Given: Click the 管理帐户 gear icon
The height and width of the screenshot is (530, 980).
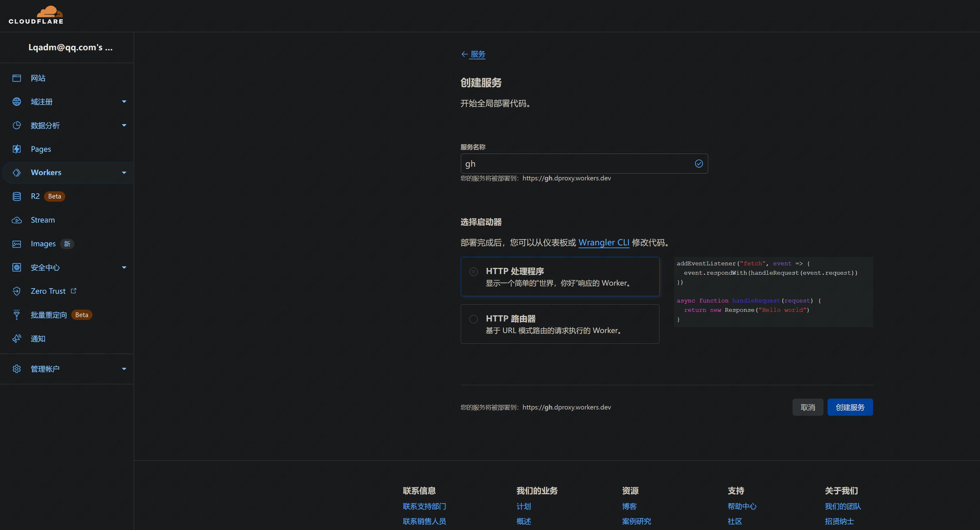Looking at the screenshot, I should pyautogui.click(x=17, y=369).
